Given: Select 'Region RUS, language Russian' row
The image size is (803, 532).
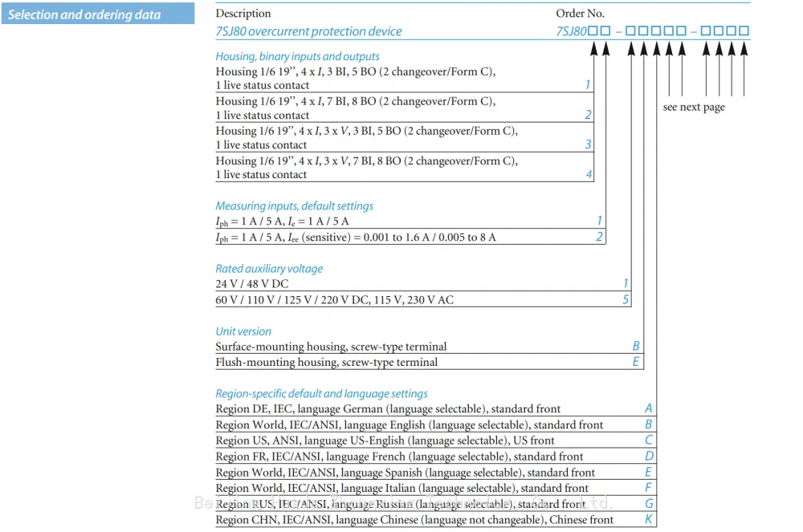Looking at the screenshot, I should pos(436,504).
